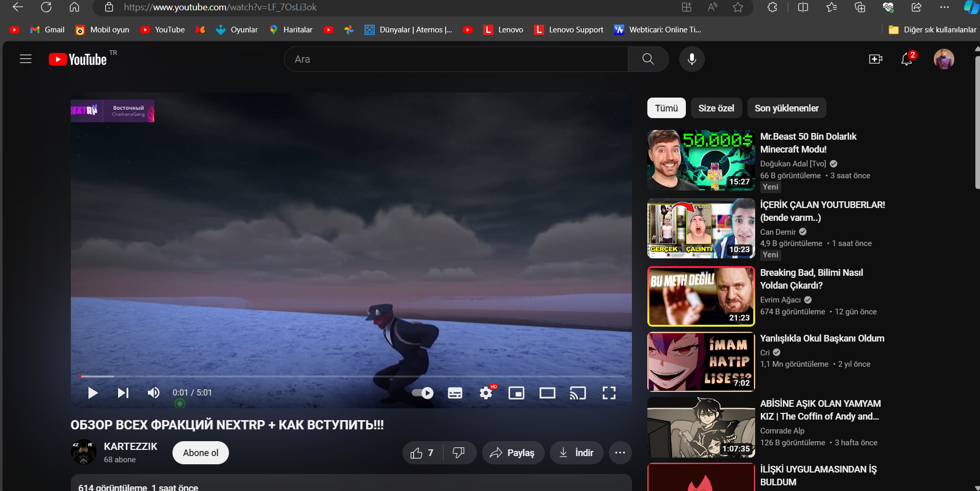Go back in the browser
Viewport: 980px width, 491px height.
[x=18, y=7]
